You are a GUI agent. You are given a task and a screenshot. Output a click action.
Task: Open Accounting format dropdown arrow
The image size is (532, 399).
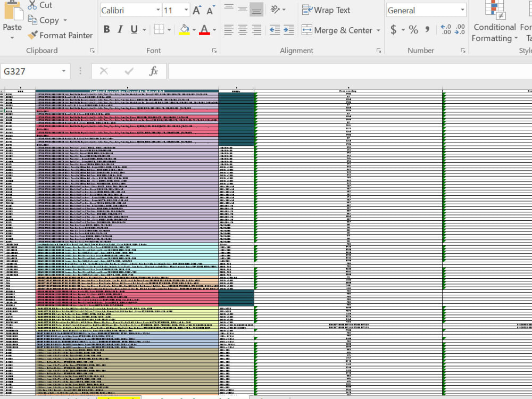(x=403, y=30)
